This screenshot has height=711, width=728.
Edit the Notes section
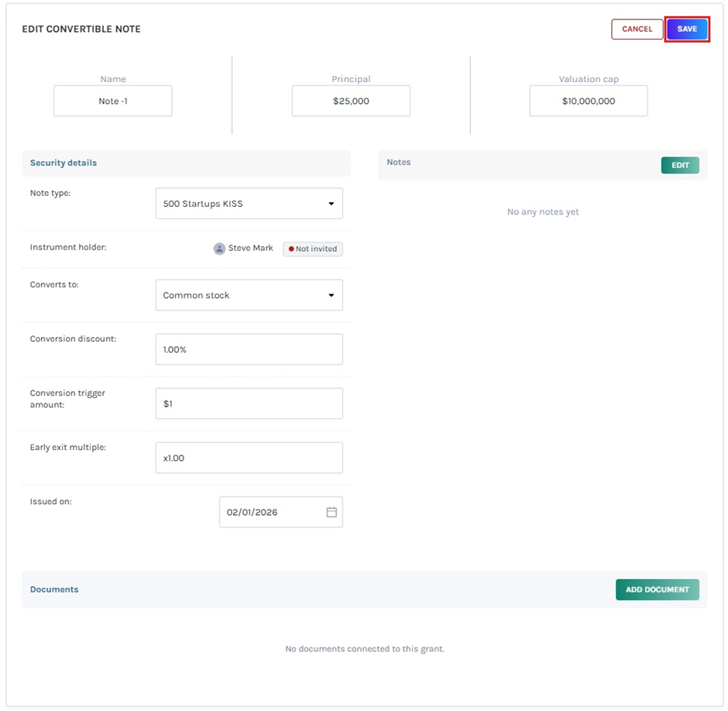point(679,165)
